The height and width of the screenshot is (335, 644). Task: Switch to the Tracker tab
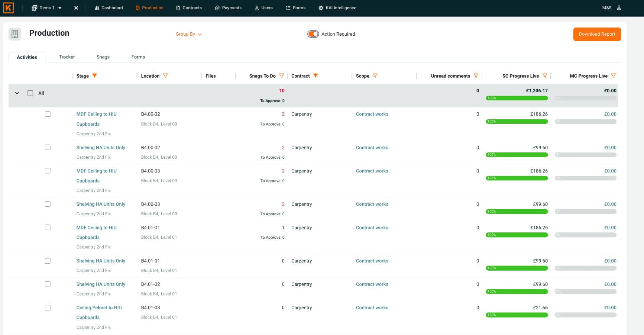point(67,57)
